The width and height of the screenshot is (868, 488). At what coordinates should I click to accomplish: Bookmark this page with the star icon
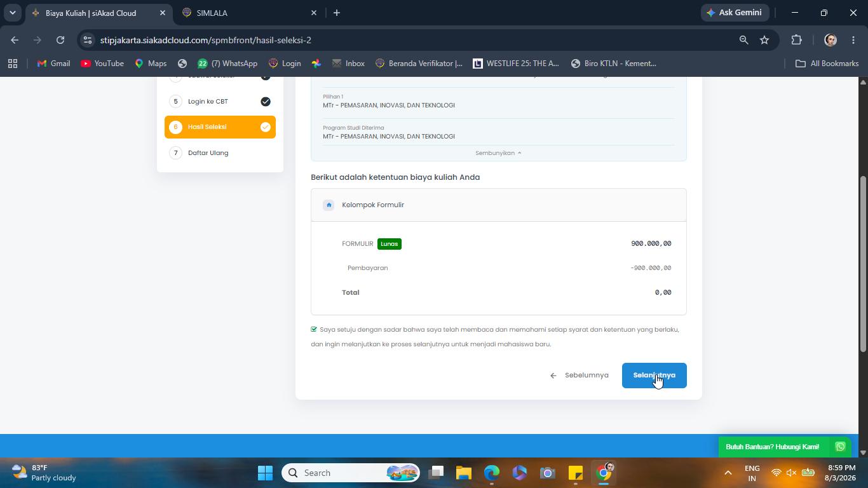tap(764, 40)
